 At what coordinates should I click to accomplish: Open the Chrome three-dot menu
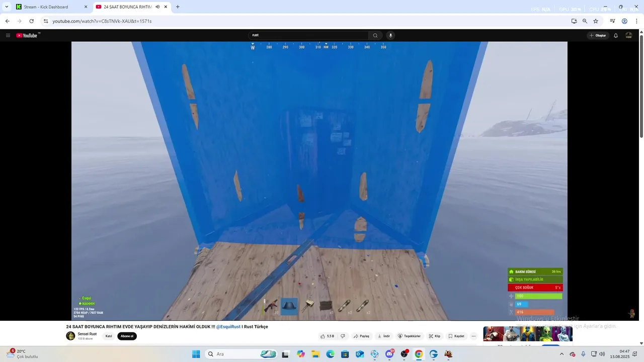(636, 21)
